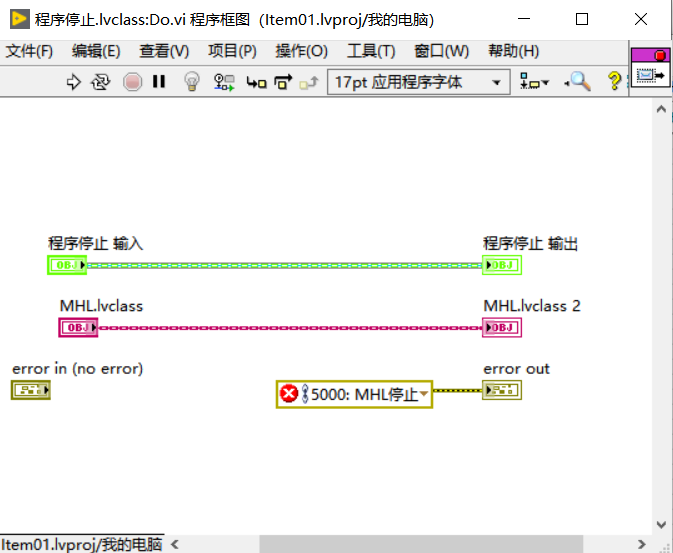Select the MHL.lvclass input terminal

[x=78, y=328]
